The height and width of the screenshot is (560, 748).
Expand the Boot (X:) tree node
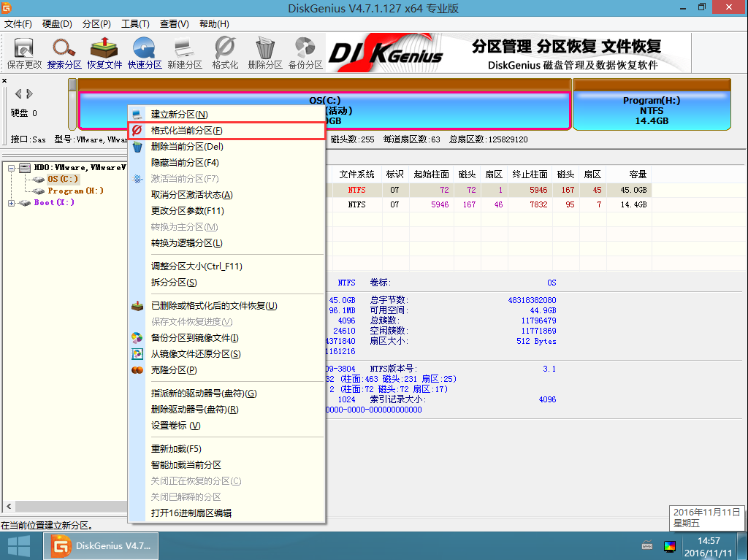[x=12, y=203]
